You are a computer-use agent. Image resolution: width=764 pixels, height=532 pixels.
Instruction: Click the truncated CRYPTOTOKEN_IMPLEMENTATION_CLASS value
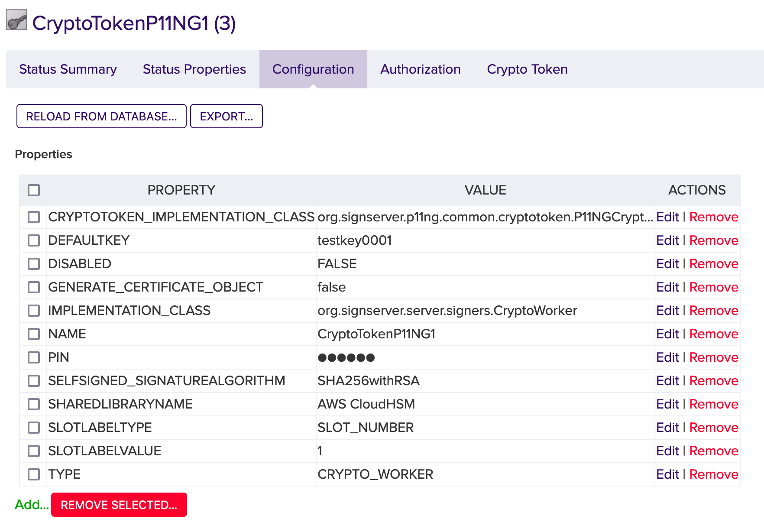click(x=485, y=217)
